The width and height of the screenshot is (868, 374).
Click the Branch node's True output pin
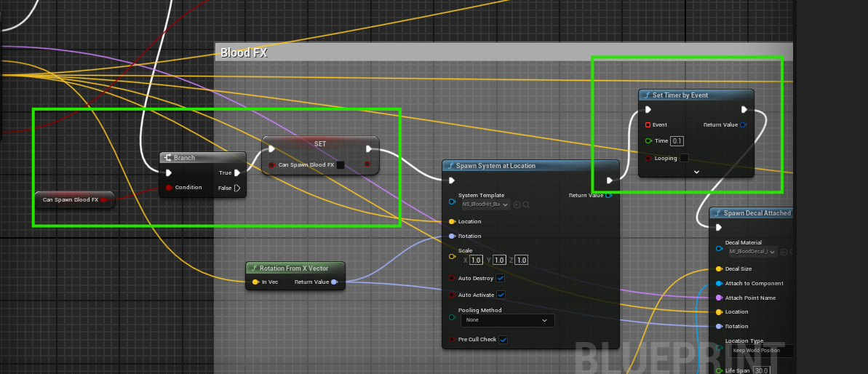(x=237, y=172)
